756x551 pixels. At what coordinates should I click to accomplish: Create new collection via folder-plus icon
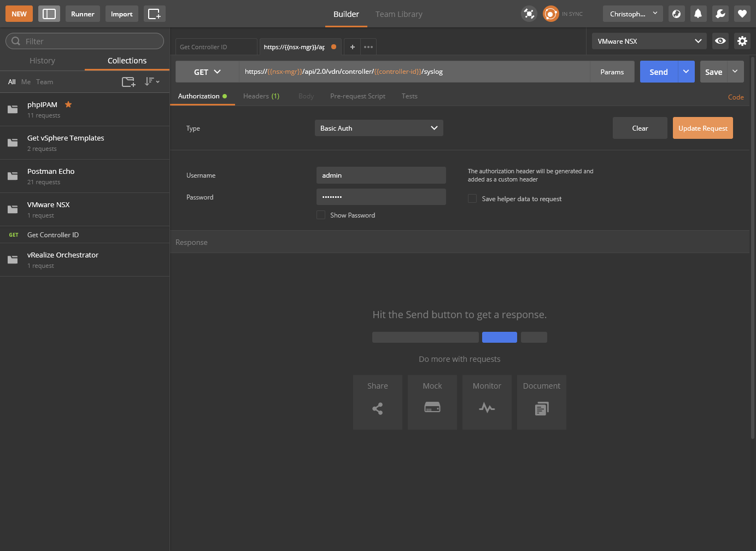click(x=128, y=82)
